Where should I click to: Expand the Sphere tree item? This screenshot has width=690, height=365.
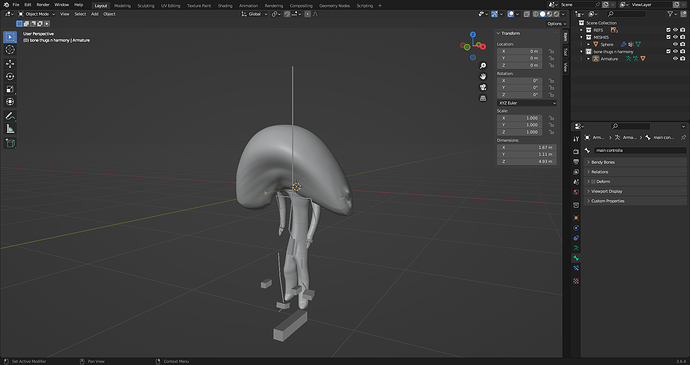point(588,44)
